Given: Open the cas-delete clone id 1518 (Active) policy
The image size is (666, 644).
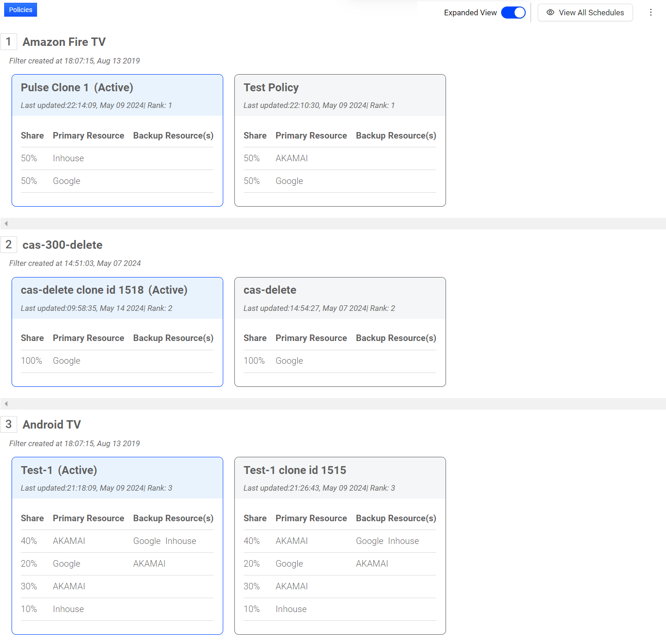Looking at the screenshot, I should click(x=104, y=290).
